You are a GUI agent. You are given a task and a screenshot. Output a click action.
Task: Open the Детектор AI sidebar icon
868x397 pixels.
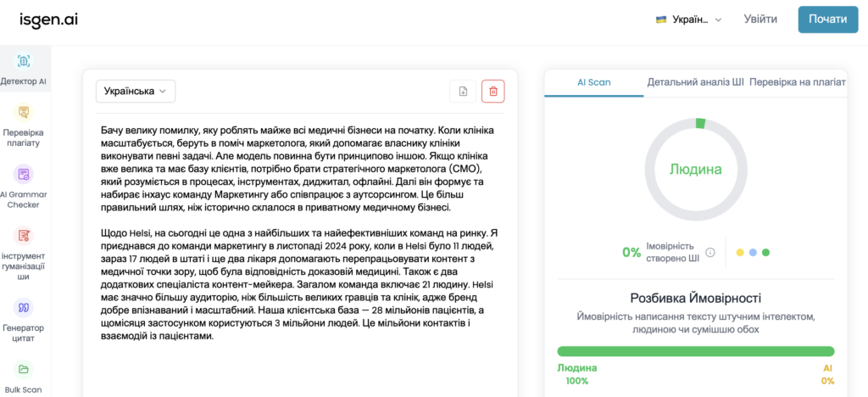pyautogui.click(x=23, y=61)
